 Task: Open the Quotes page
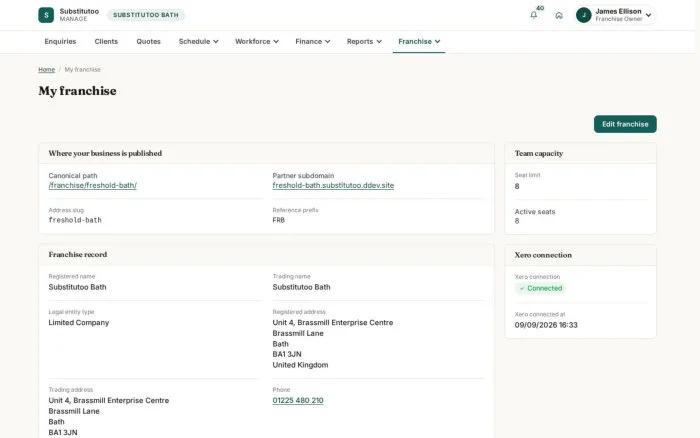tap(148, 41)
